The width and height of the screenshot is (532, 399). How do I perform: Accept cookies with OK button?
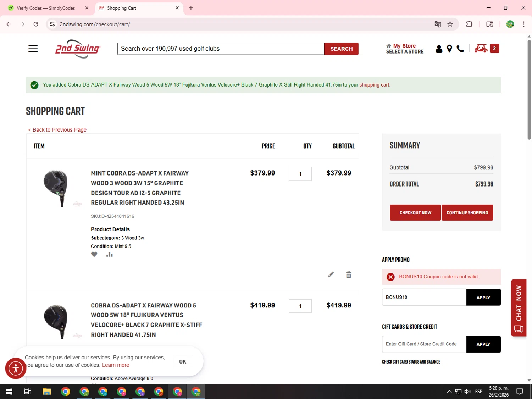pos(183,362)
